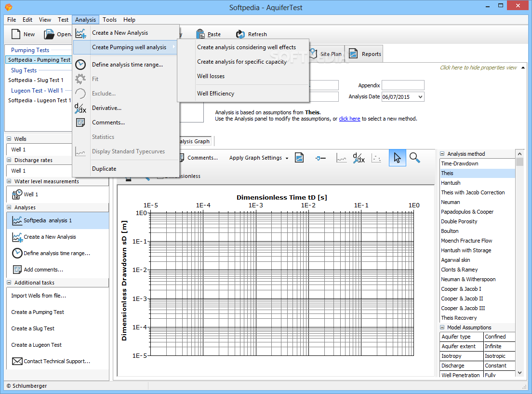This screenshot has height=394, width=532.
Task: Click Create a Slug Test task
Action: pos(33,328)
